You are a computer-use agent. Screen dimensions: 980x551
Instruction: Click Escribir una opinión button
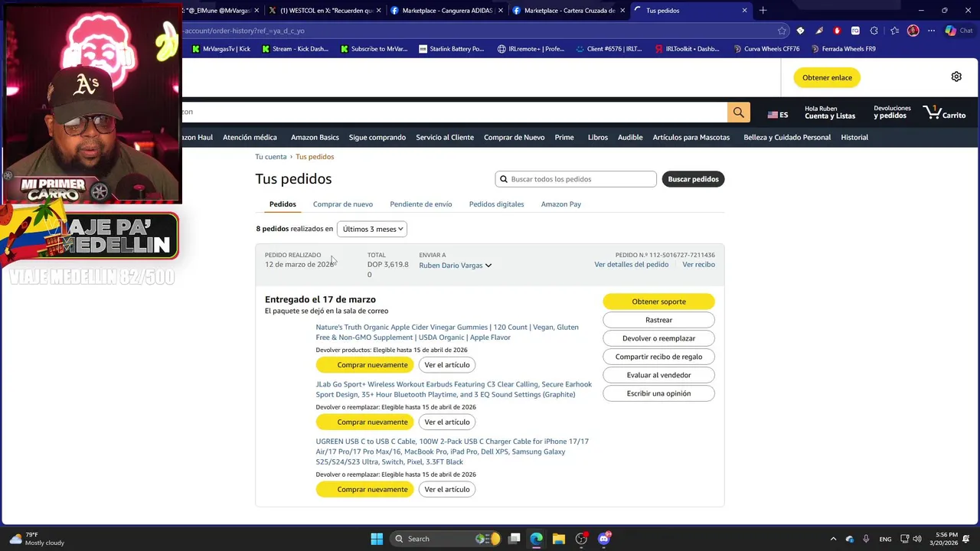point(658,393)
